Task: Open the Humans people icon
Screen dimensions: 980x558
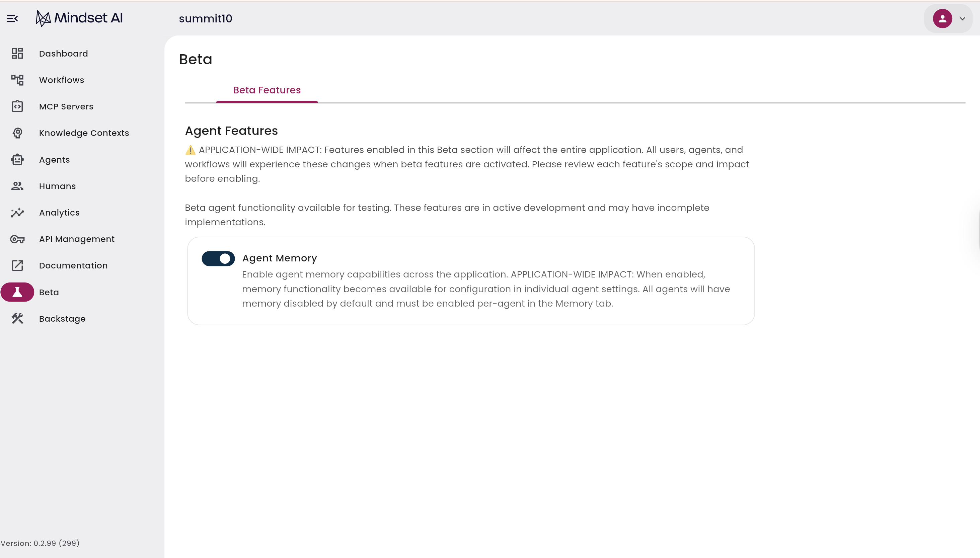Action: (x=17, y=186)
